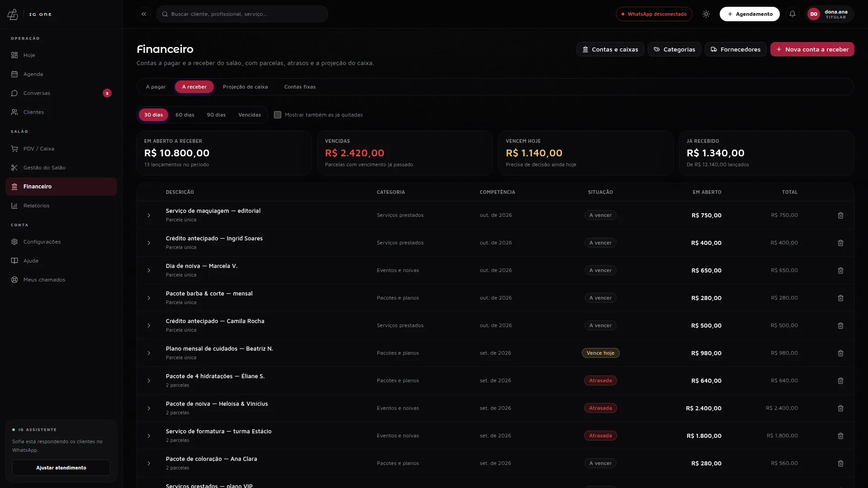The image size is (868, 488).
Task: Collapse the sidebar with the double-chevron icon
Action: (x=144, y=14)
